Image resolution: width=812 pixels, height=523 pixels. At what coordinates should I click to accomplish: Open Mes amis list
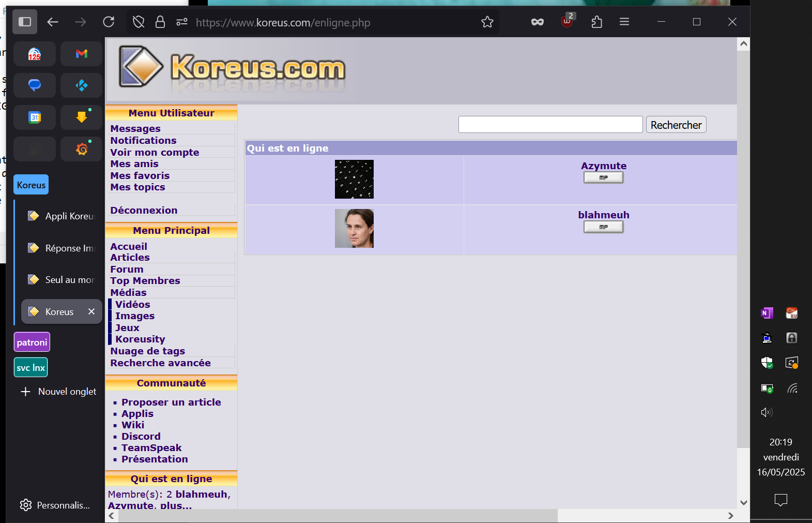click(x=134, y=163)
